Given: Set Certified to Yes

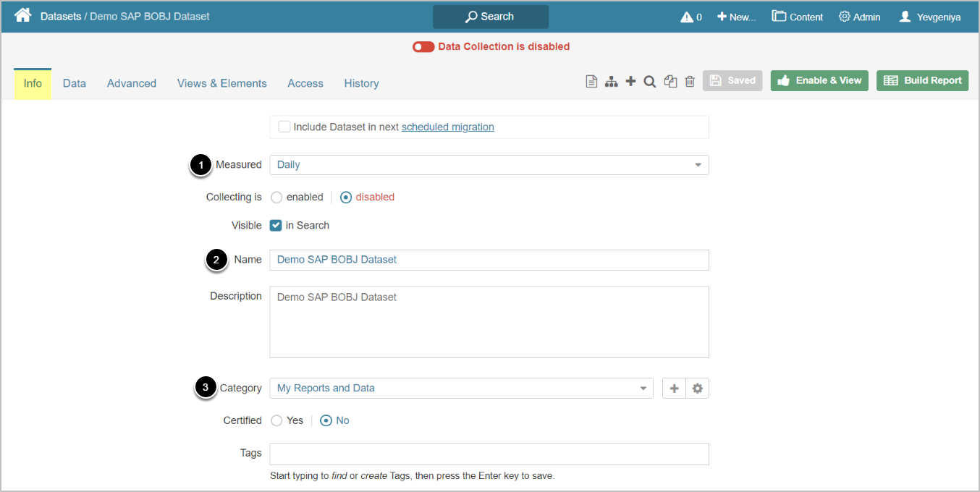Looking at the screenshot, I should [x=276, y=420].
